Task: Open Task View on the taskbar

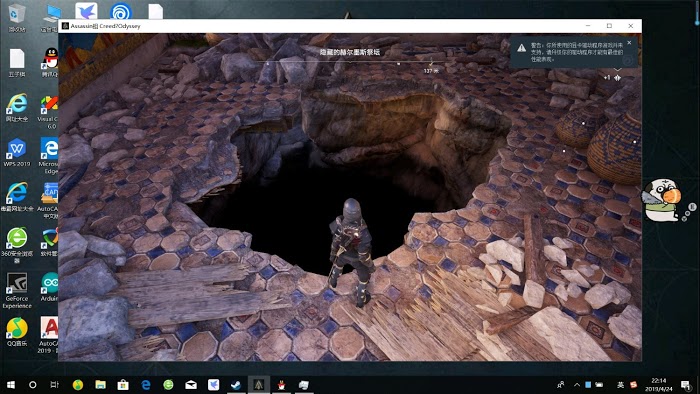Action: tap(54, 385)
